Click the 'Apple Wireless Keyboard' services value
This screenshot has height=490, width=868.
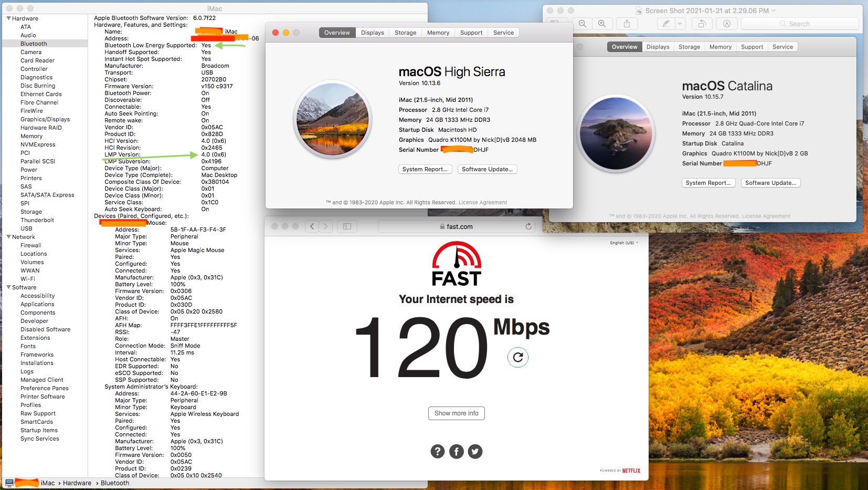click(x=205, y=414)
